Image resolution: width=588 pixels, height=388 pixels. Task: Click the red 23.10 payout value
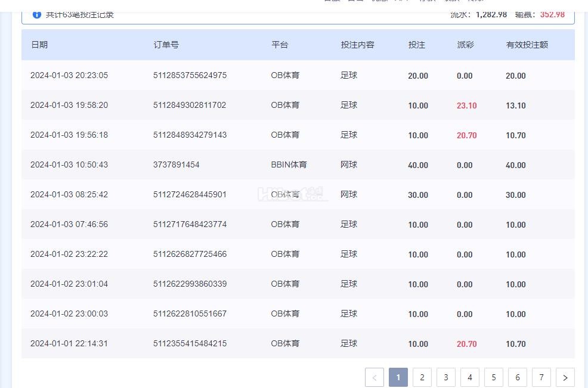tap(466, 105)
